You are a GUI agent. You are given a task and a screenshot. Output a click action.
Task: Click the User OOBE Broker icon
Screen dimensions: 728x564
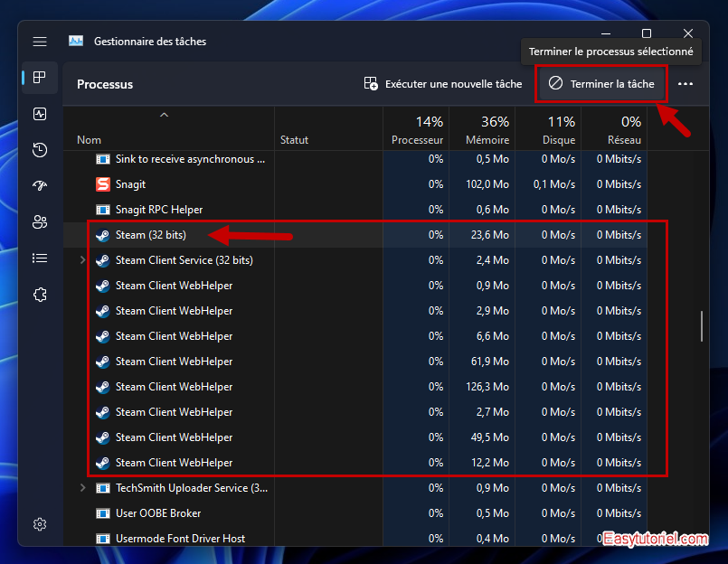click(102, 513)
